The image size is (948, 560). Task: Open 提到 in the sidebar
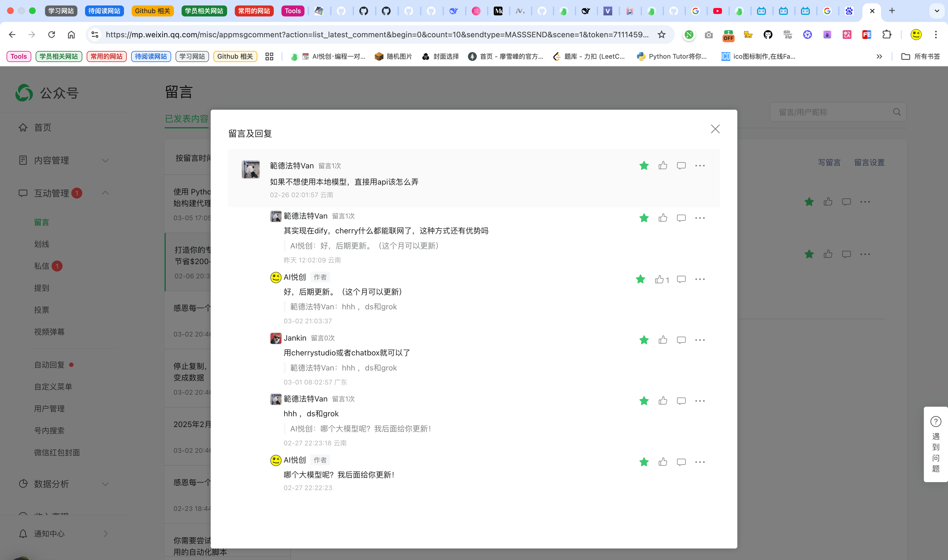click(41, 288)
